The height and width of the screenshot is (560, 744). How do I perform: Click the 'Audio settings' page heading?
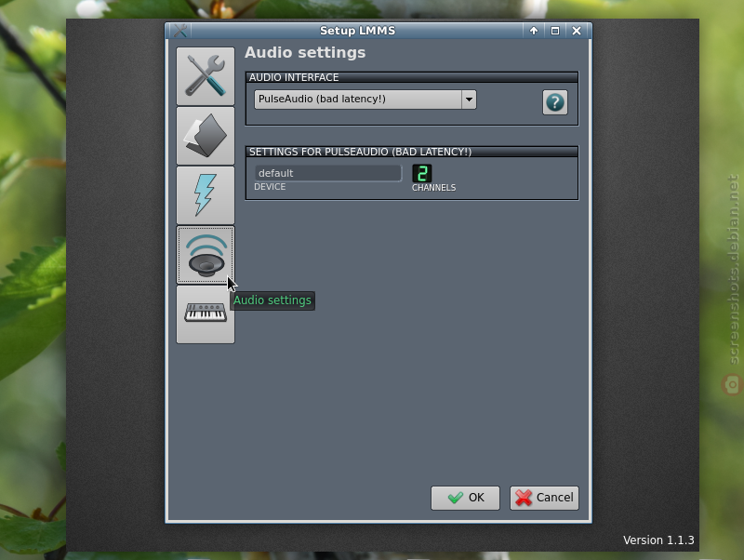(x=305, y=53)
